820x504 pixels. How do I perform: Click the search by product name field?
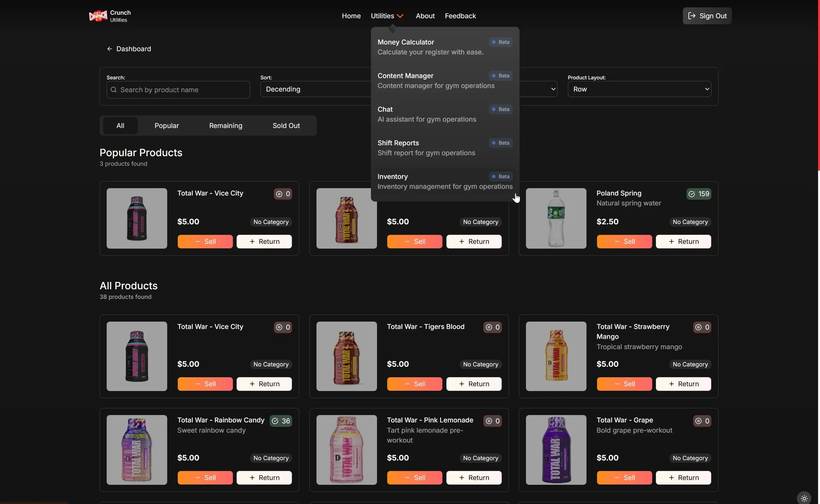pyautogui.click(x=178, y=90)
